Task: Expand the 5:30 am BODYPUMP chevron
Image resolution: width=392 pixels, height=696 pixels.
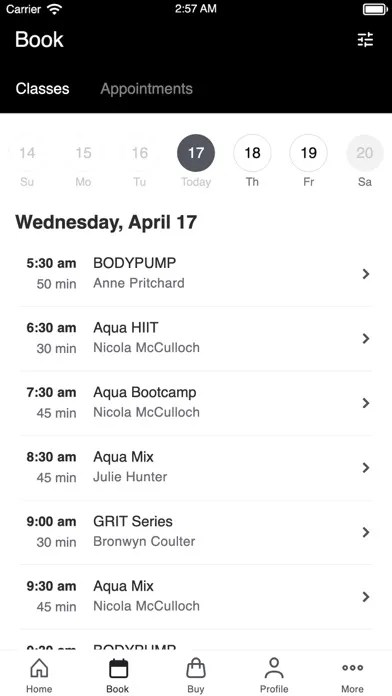Action: click(x=366, y=274)
